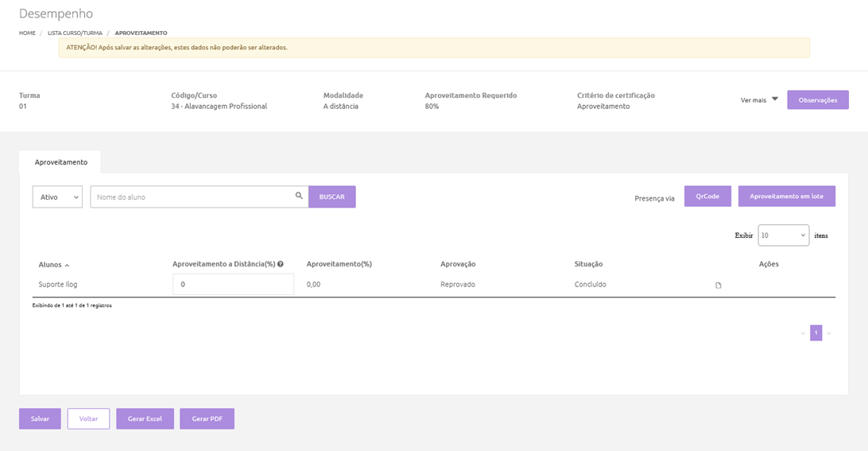The height and width of the screenshot is (451, 868).
Task: Navigate to HOME in the breadcrumb
Action: click(x=27, y=33)
